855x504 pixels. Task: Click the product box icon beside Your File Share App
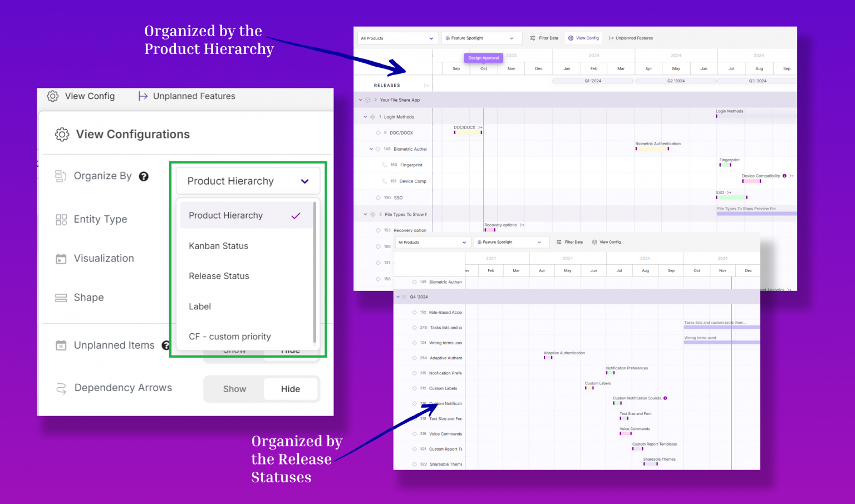[368, 100]
